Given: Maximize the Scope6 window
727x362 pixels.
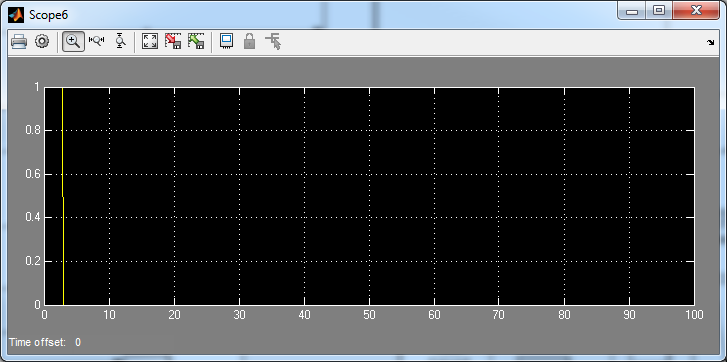Looking at the screenshot, I should 659,11.
